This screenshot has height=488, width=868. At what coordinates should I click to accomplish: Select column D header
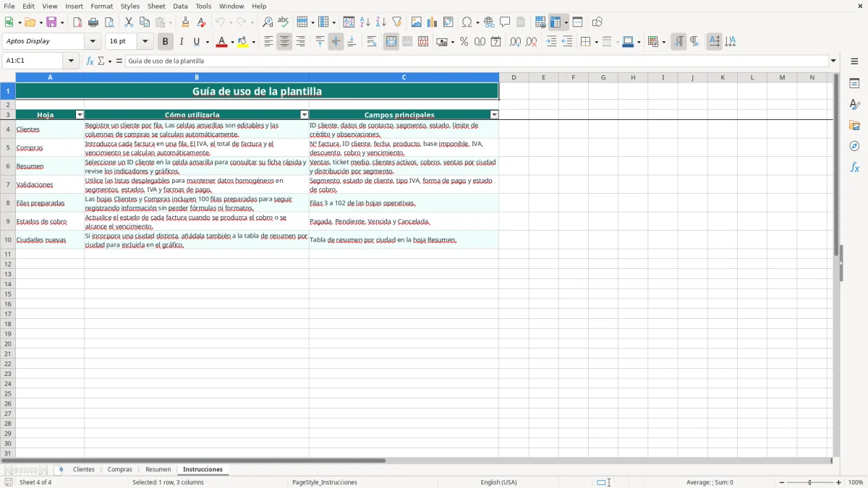click(514, 77)
